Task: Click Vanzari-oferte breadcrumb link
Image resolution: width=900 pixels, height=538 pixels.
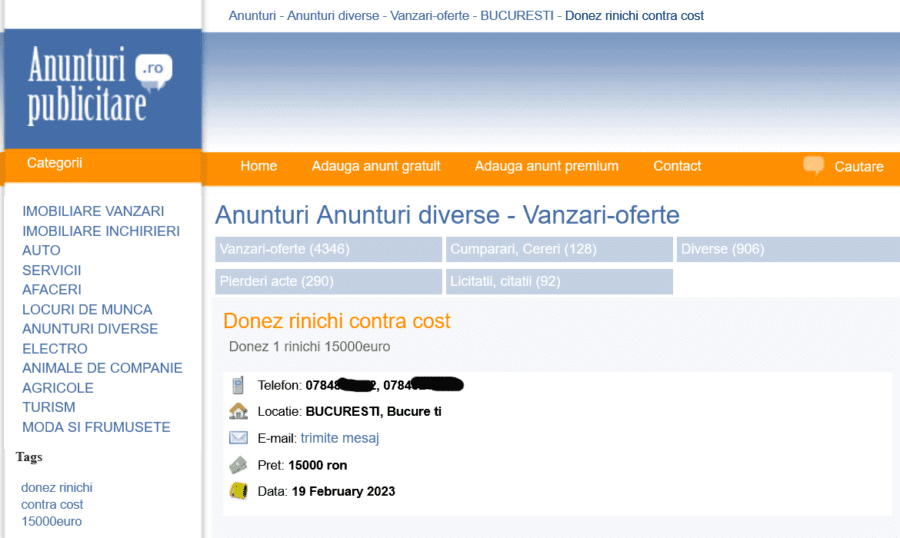Action: [430, 16]
